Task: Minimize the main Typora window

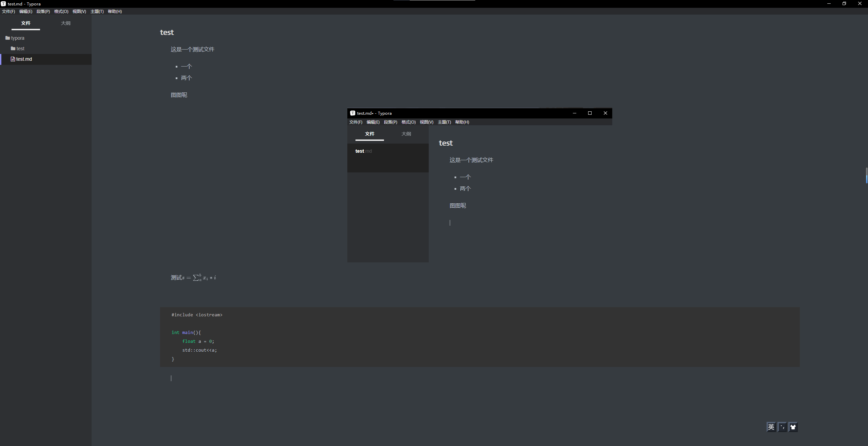Action: tap(829, 4)
